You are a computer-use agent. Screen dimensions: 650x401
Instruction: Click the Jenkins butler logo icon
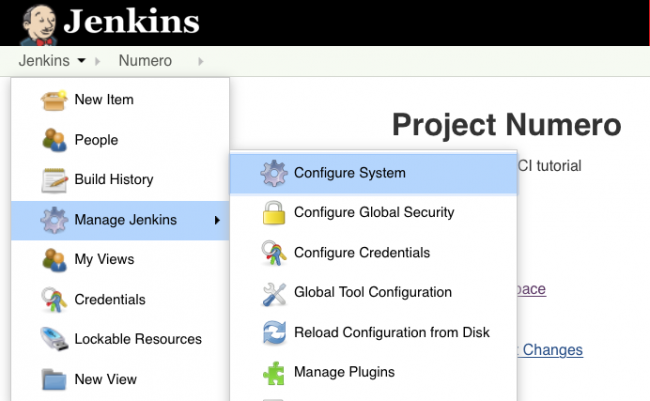tap(38, 25)
